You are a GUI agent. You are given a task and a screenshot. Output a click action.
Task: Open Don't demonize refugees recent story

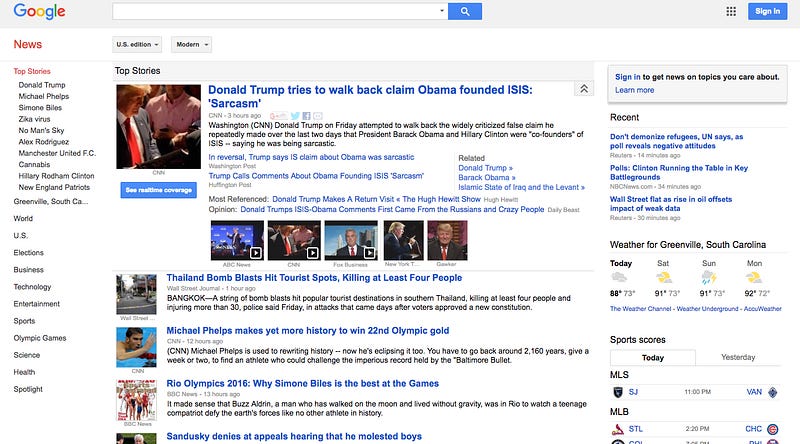(677, 141)
